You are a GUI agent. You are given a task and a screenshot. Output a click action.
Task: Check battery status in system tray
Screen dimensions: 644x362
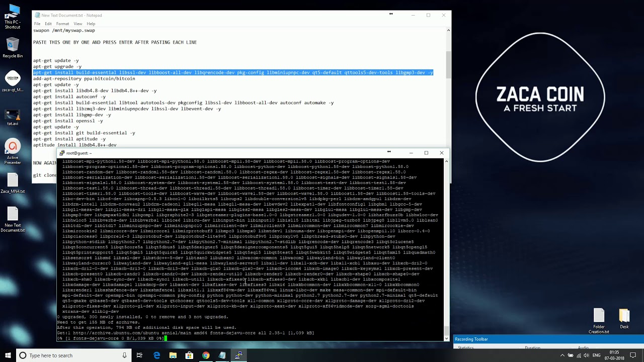point(571,355)
